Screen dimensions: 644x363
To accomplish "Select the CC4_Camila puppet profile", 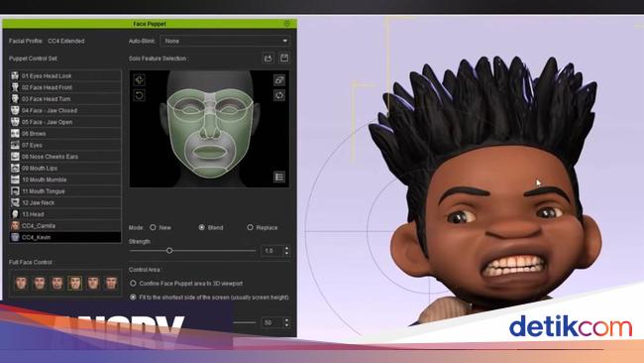I will (65, 226).
